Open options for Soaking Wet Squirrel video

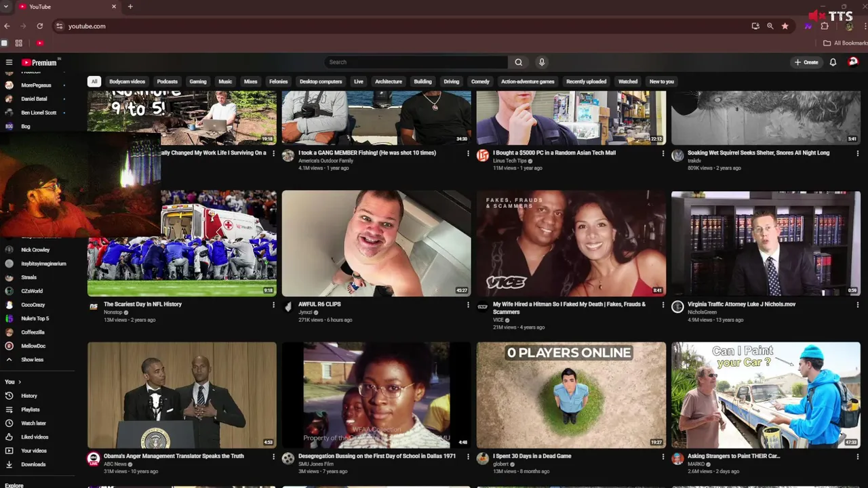pyautogui.click(x=858, y=153)
